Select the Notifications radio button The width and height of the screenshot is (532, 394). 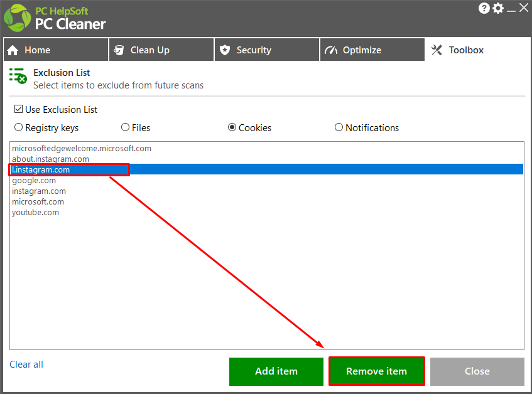tap(339, 127)
